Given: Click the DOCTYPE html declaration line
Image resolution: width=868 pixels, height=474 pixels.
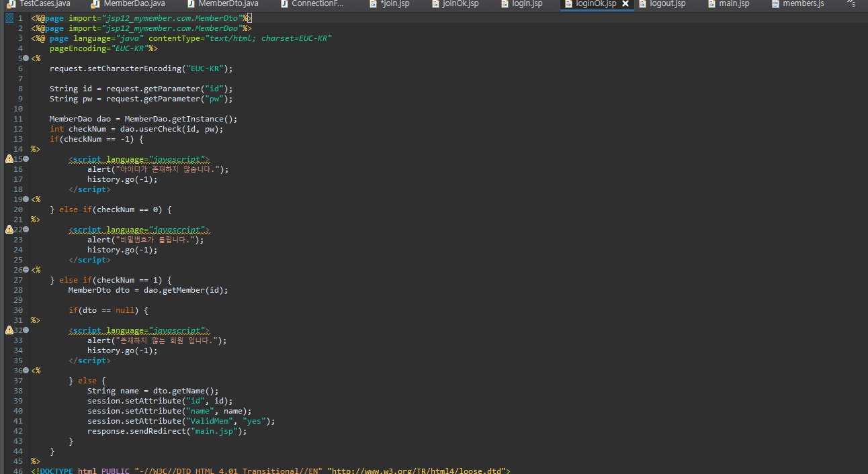Looking at the screenshot, I should [271, 470].
